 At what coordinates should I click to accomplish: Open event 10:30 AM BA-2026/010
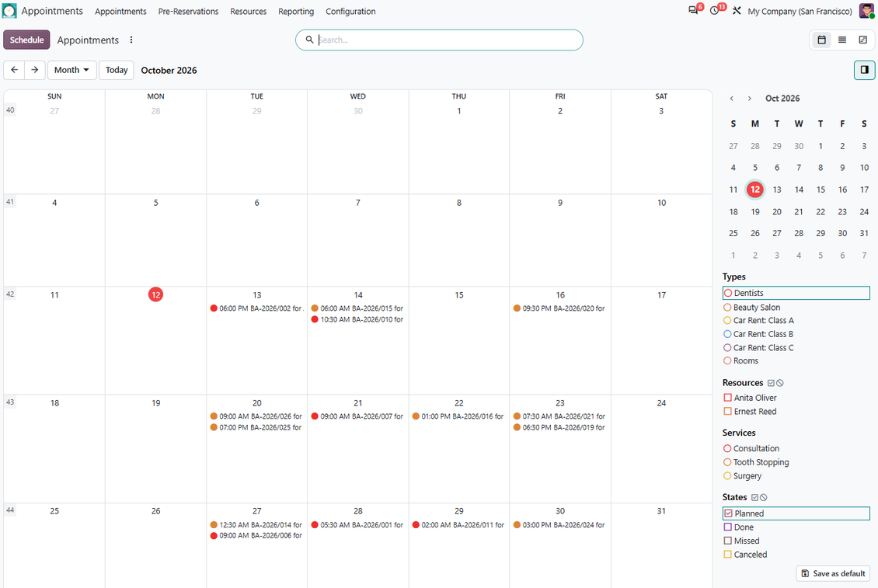pos(358,319)
